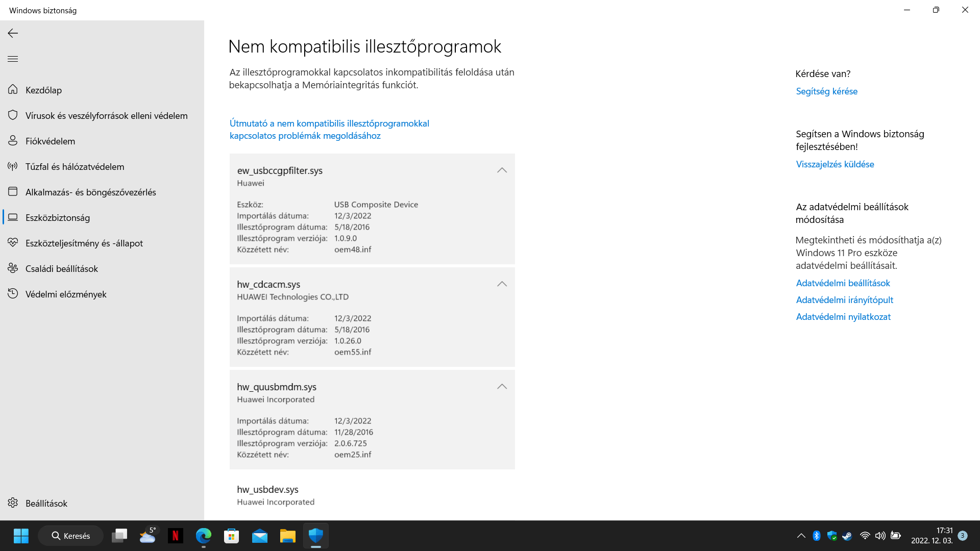Open the weather widget on the taskbar
Screen dimensions: 980x551
(x=148, y=536)
